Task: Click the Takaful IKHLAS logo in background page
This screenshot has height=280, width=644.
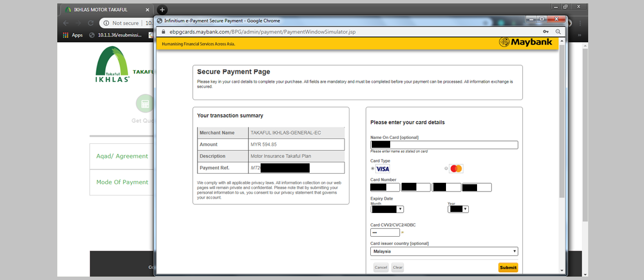Action: point(113,64)
